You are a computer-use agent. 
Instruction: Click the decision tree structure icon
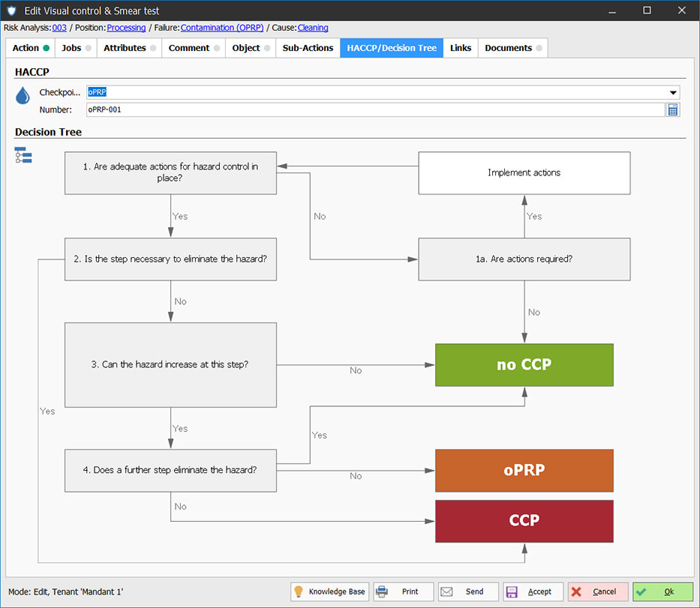coord(23,155)
